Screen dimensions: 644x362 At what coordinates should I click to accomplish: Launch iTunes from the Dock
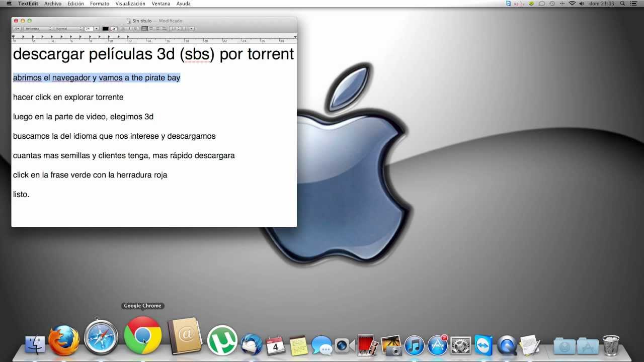tap(415, 345)
